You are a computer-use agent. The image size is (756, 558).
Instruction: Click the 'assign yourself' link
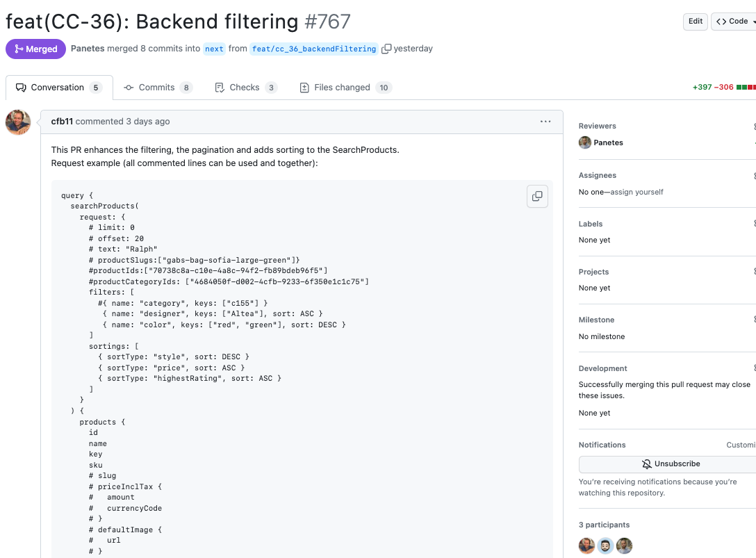[x=637, y=192]
